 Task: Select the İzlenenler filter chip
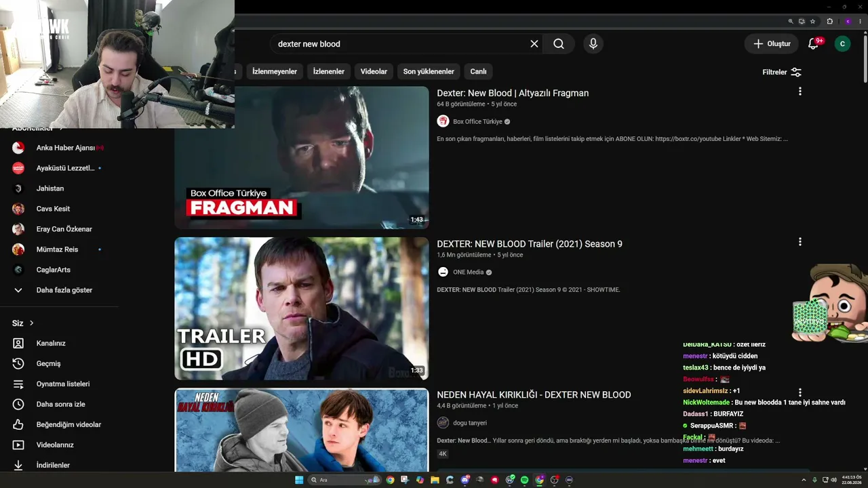[x=329, y=72]
